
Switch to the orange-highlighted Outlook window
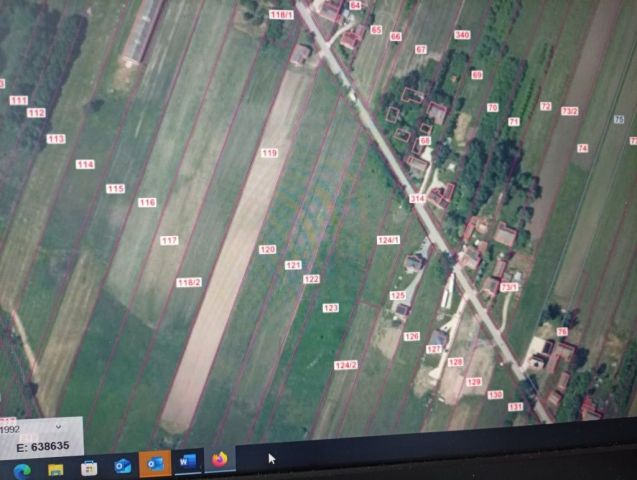click(155, 463)
